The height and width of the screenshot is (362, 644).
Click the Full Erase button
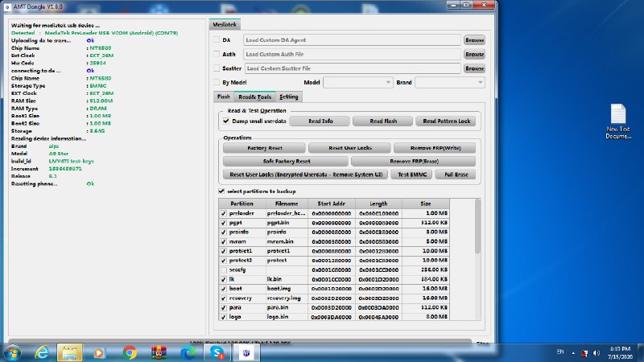pos(456,175)
